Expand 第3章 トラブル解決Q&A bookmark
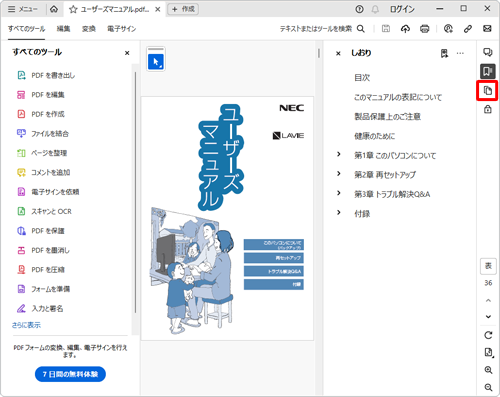The width and height of the screenshot is (500, 397). [339, 193]
